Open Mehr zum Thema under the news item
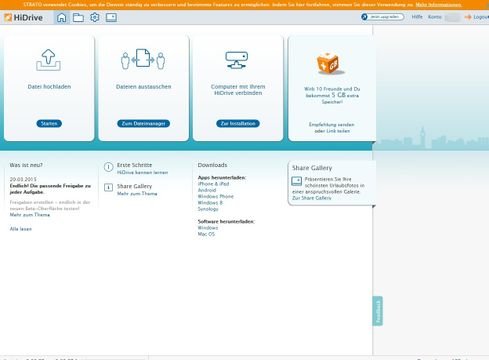This screenshot has width=489, height=360. click(x=30, y=215)
